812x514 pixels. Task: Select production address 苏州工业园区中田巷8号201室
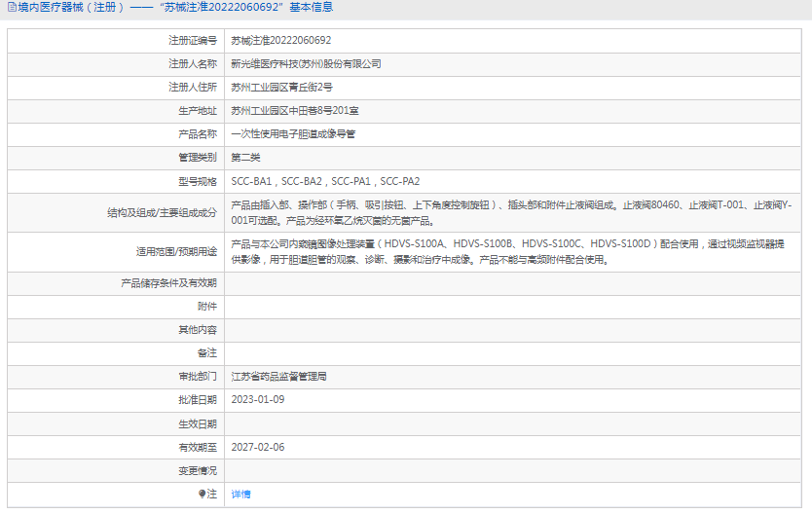click(295, 111)
